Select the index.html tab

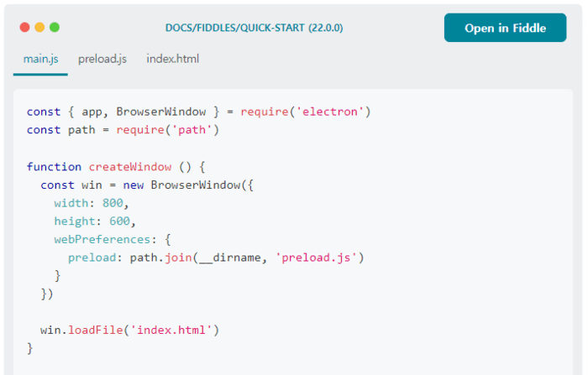(x=172, y=60)
